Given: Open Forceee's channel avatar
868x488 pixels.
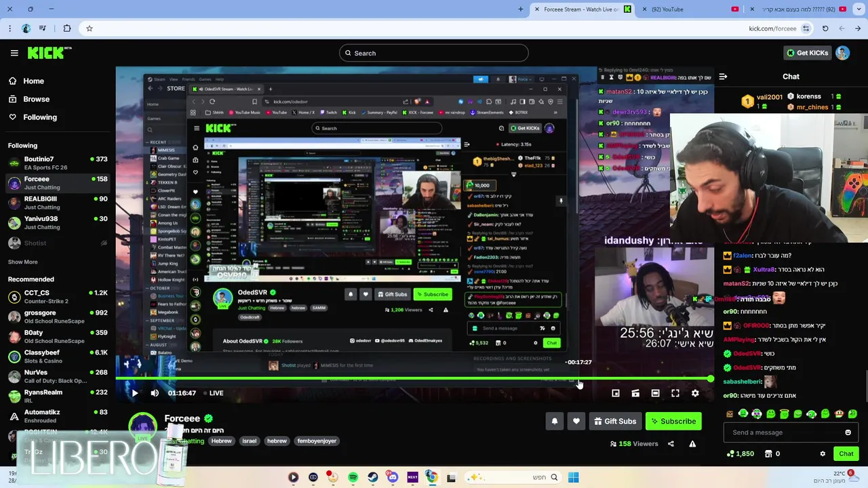Looking at the screenshot, I should 142,427.
